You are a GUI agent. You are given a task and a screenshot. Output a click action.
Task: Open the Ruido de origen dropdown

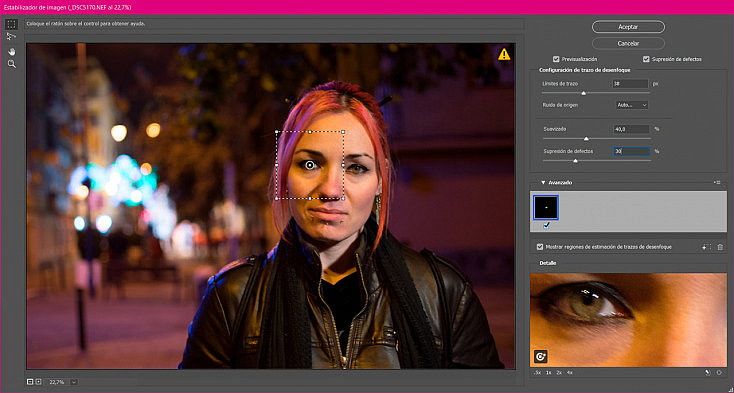tap(632, 105)
